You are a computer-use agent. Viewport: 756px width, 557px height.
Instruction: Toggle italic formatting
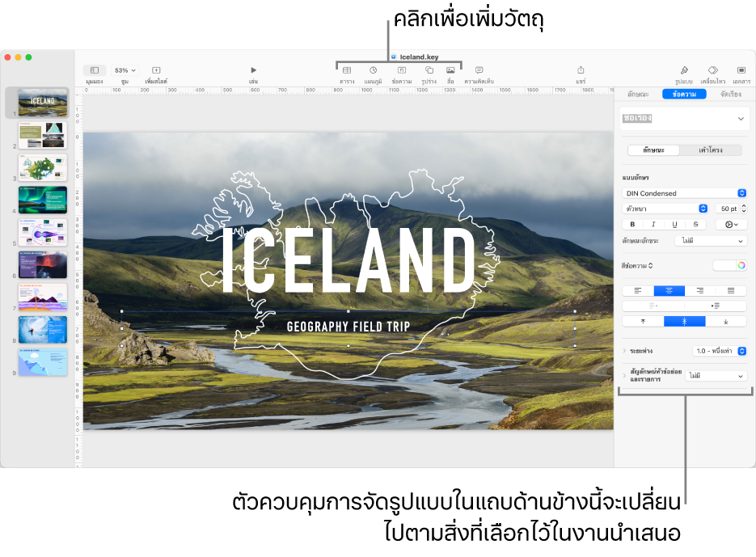point(653,224)
